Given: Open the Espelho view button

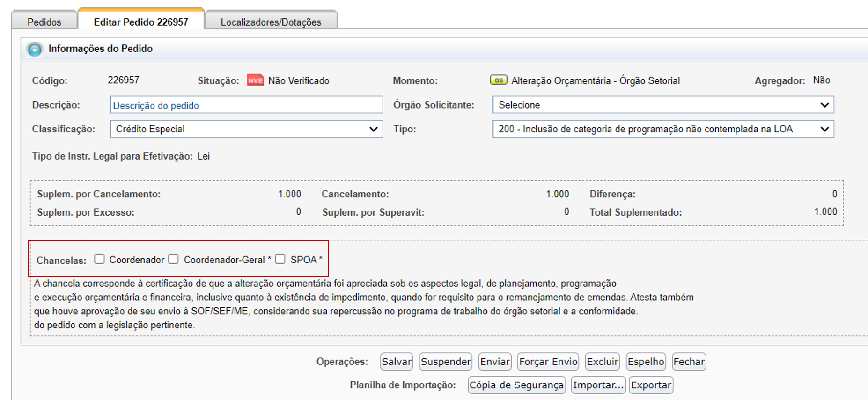Looking at the screenshot, I should point(646,362).
